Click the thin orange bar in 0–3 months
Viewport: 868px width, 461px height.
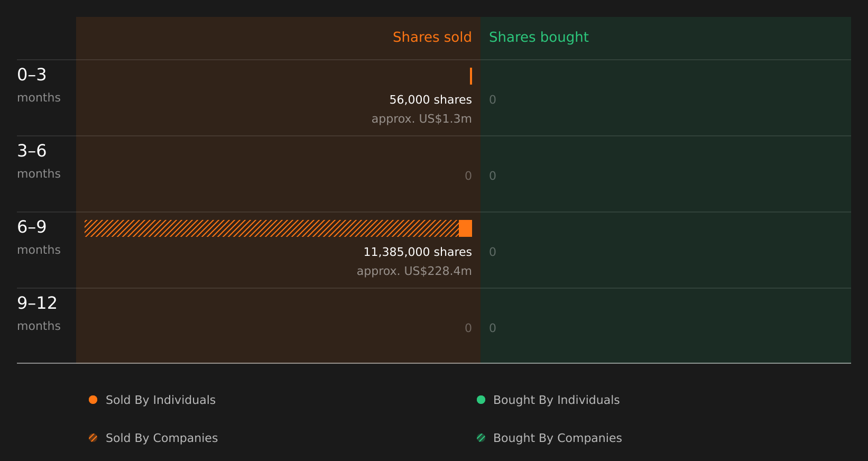click(x=471, y=76)
